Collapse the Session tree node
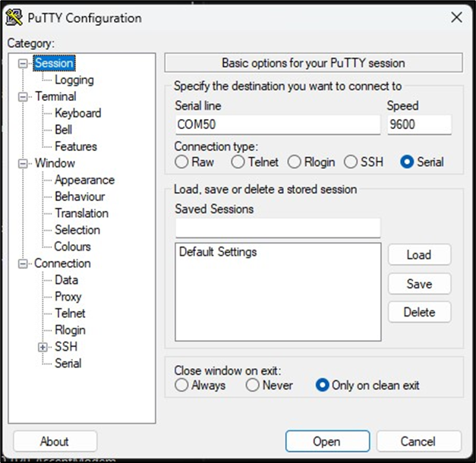The height and width of the screenshot is (463, 476). (x=23, y=64)
